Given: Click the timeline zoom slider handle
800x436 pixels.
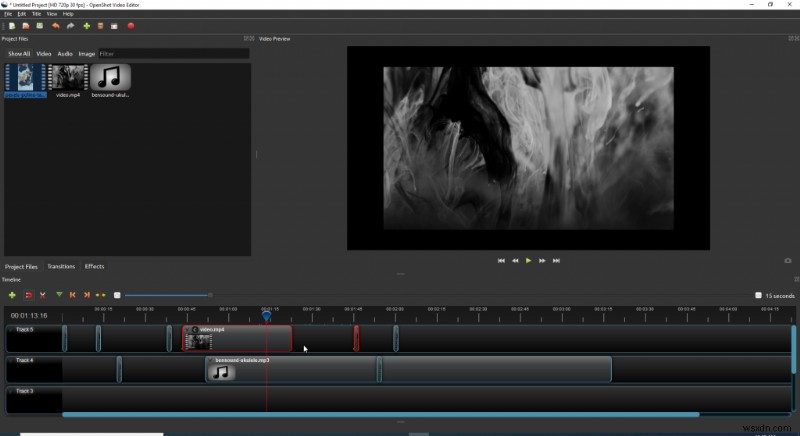Looking at the screenshot, I should 209,295.
